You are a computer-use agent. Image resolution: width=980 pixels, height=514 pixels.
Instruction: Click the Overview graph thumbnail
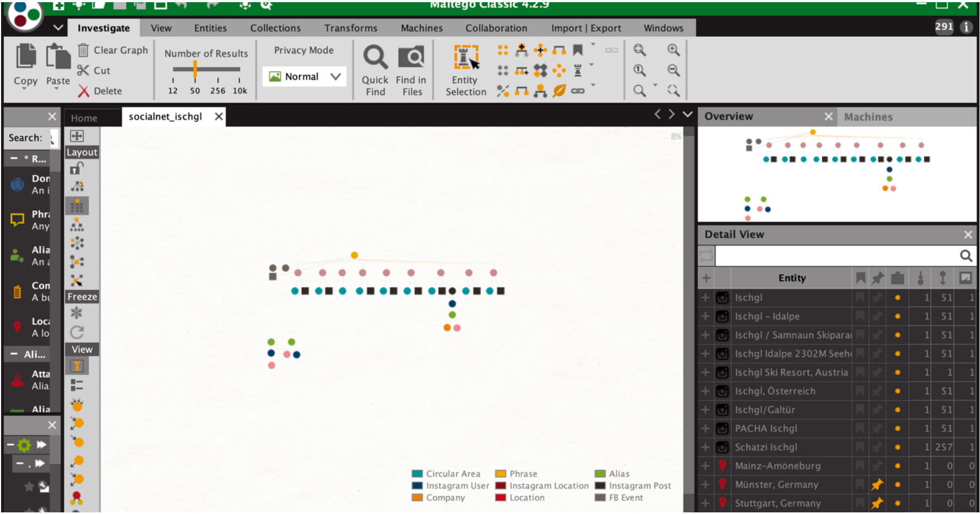[x=837, y=174]
